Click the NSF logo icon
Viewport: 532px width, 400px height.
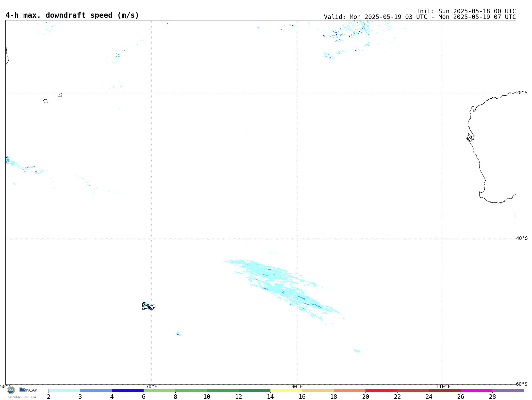(x=11, y=390)
